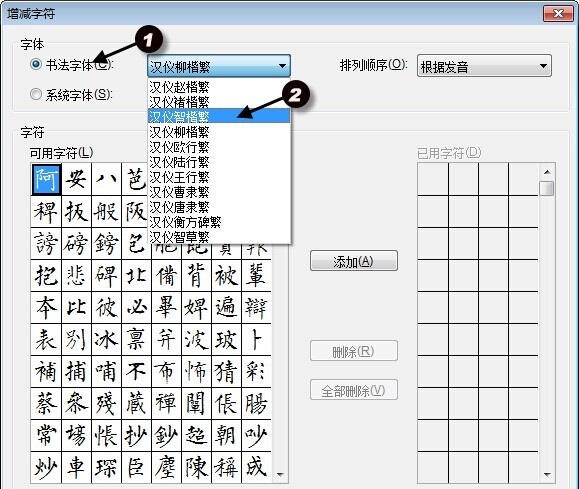This screenshot has height=489, width=579.
Task: Select the 比 character cell
Action: [x=76, y=308]
